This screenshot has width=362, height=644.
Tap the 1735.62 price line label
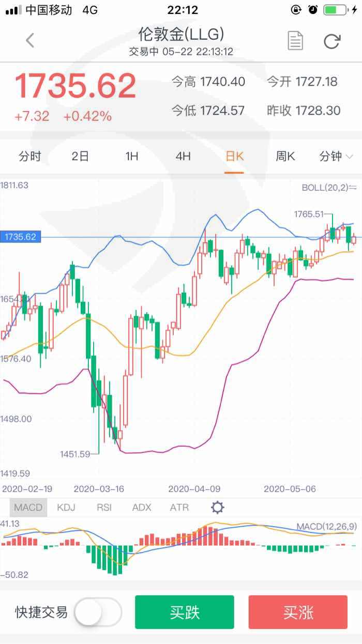20,237
